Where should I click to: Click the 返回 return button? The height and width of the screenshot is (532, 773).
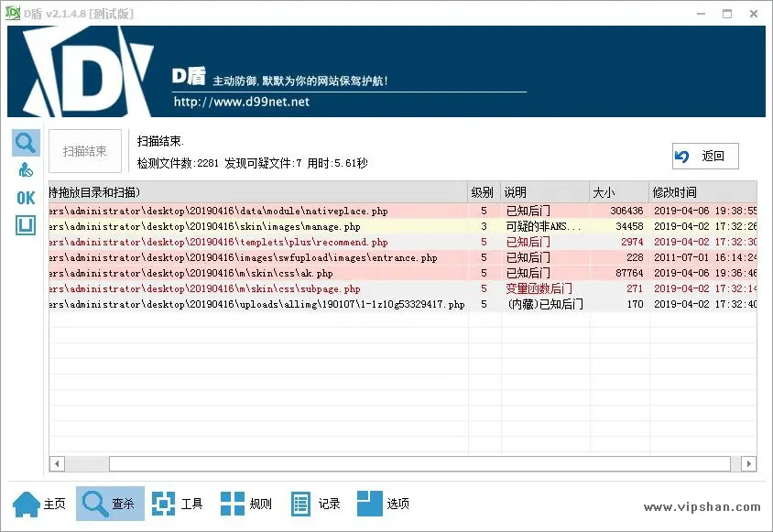coord(704,156)
